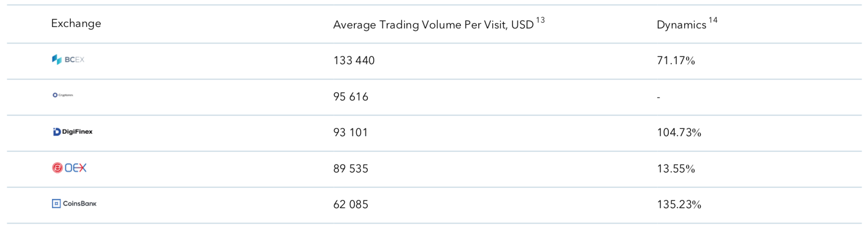868x229 pixels.
Task: Click the 95 616 volume cell
Action: click(351, 97)
